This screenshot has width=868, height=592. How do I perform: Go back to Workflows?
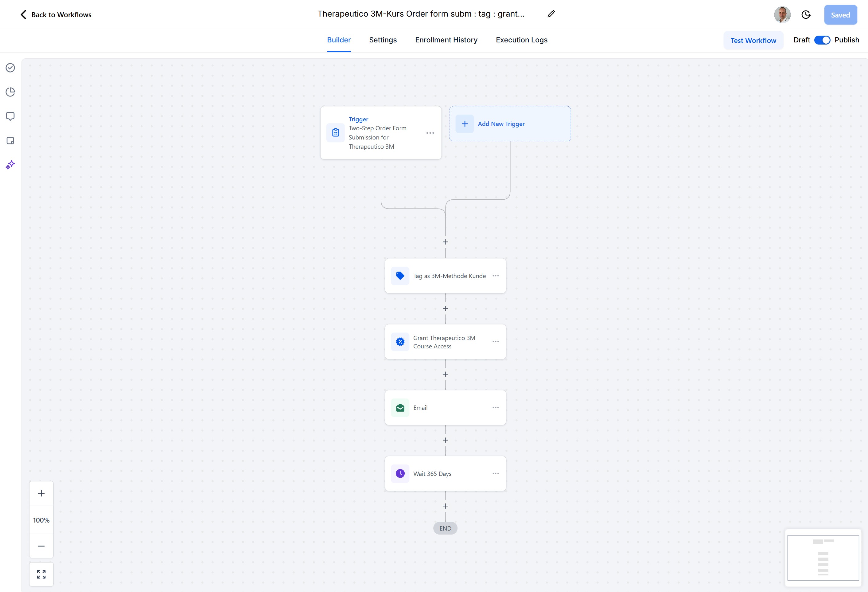coord(55,14)
